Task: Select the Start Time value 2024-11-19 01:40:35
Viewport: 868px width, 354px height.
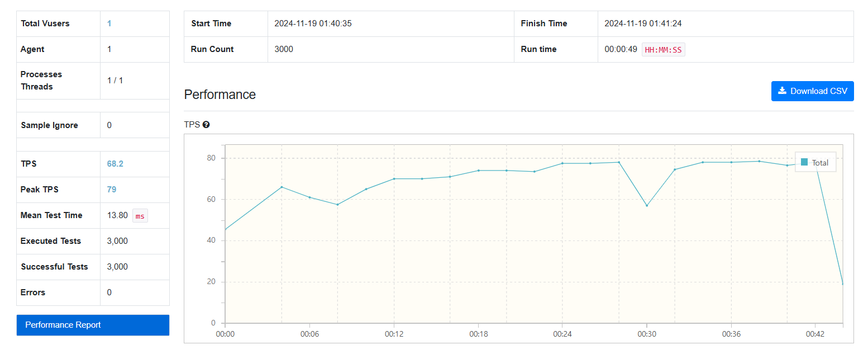Action: tap(313, 23)
